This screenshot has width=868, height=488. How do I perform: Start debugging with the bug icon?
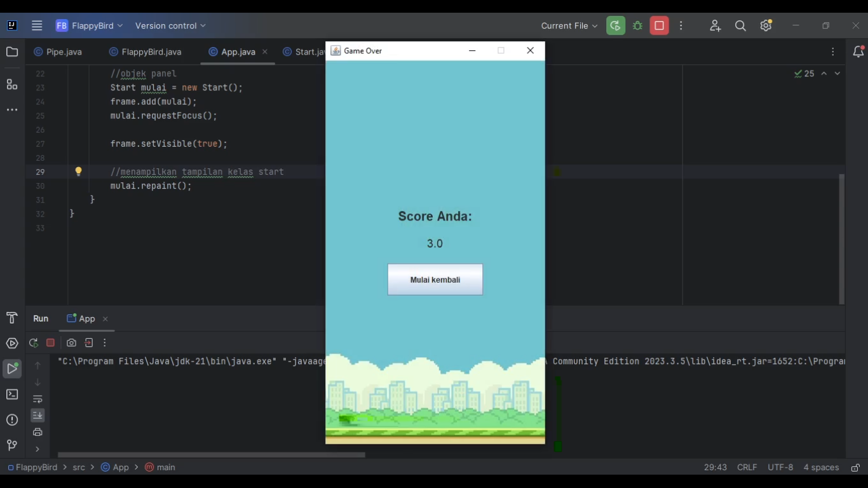637,26
